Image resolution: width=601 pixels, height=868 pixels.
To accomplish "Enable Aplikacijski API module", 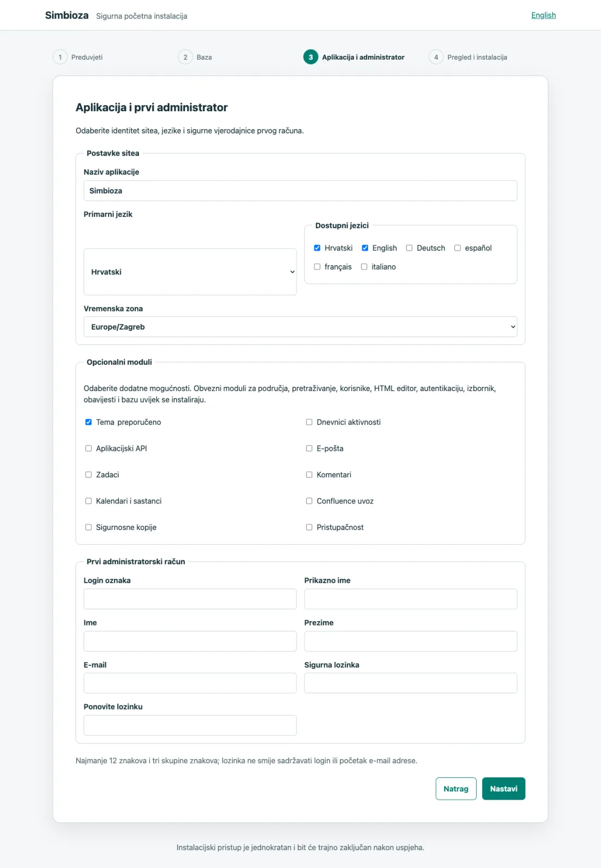I will click(88, 449).
